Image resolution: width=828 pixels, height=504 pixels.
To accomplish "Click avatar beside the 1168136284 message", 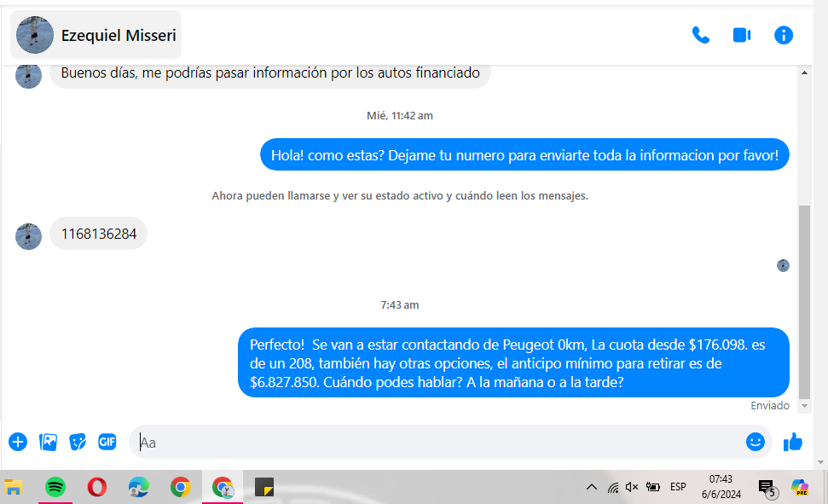I will pyautogui.click(x=28, y=236).
